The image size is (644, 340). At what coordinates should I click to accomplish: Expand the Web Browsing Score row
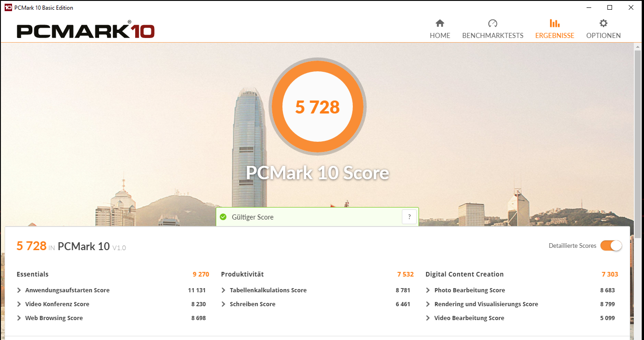(x=19, y=318)
